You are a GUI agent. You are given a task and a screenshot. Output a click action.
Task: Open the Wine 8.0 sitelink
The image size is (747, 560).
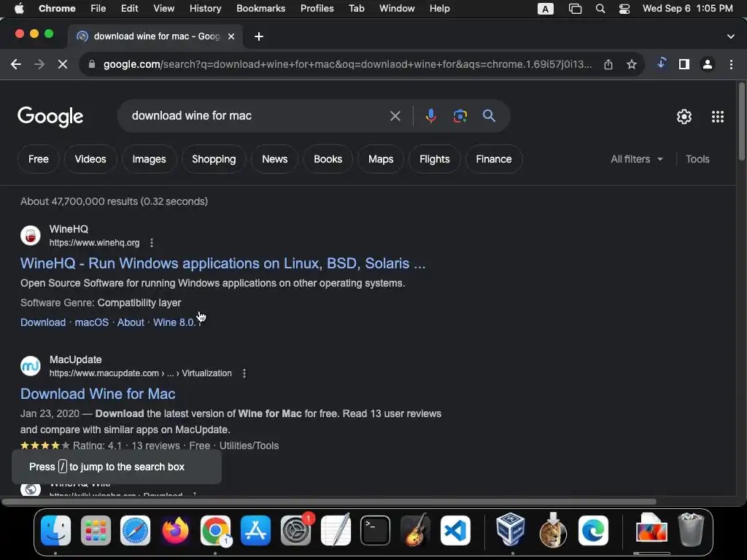[x=176, y=322]
